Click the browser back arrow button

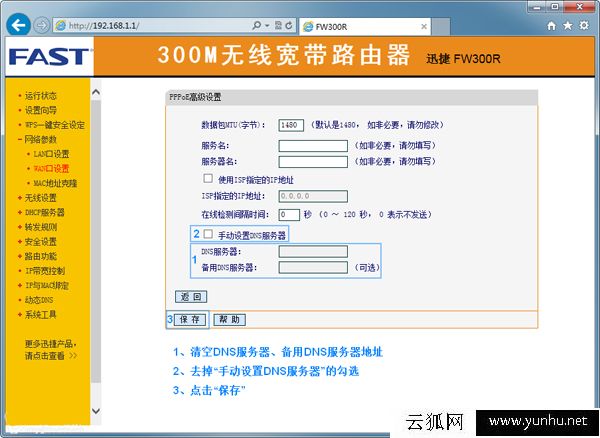(x=18, y=25)
